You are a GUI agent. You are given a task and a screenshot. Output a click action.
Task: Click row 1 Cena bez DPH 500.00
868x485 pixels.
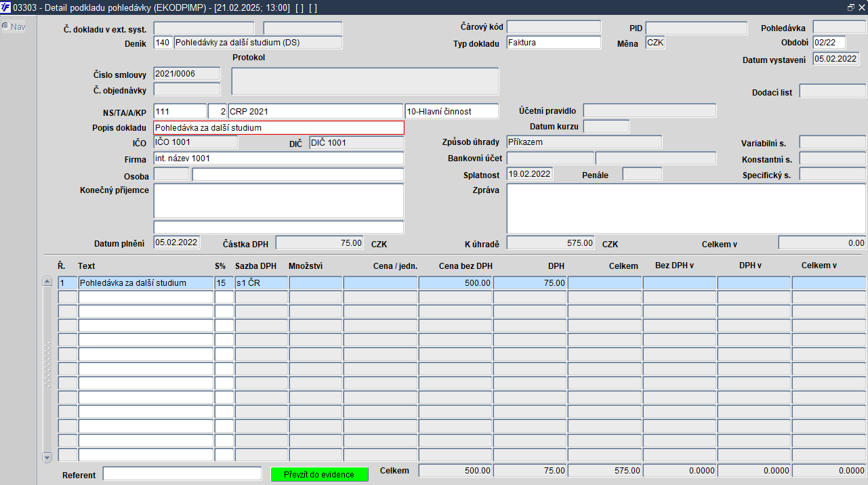pos(455,283)
